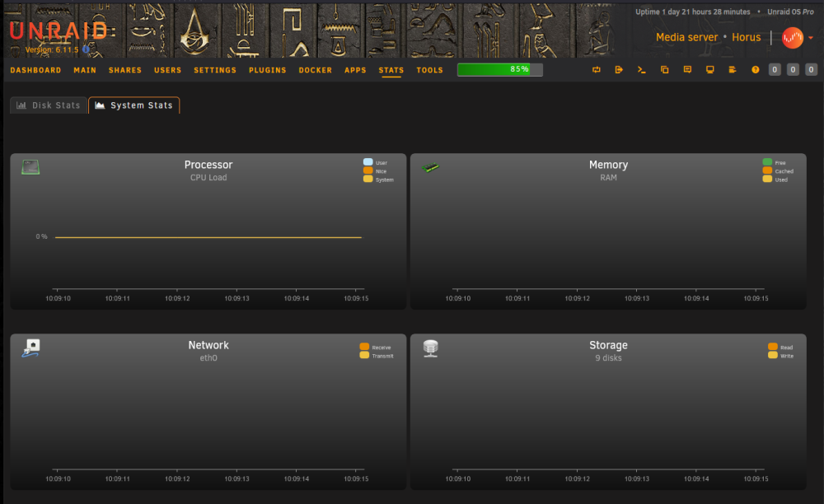Click the Uptime 1 day 21 hours text
The height and width of the screenshot is (504, 824).
pyautogui.click(x=693, y=12)
